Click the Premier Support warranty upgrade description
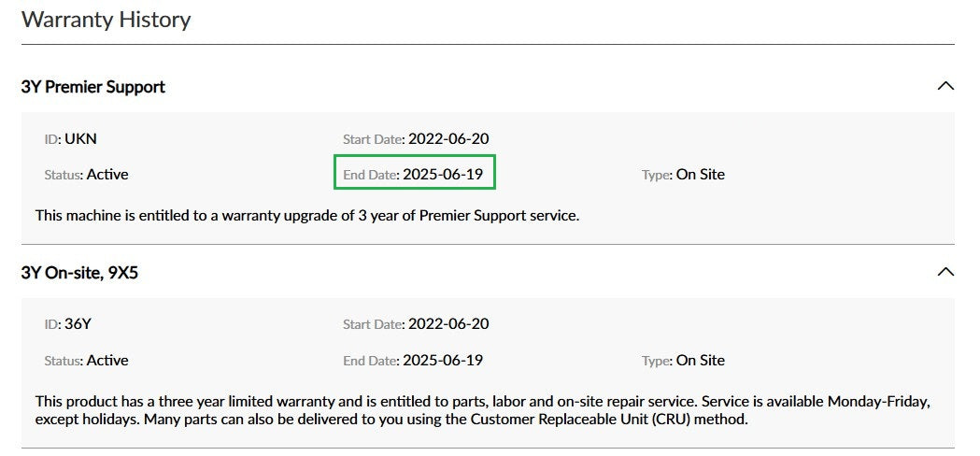The width and height of the screenshot is (980, 456). click(307, 215)
